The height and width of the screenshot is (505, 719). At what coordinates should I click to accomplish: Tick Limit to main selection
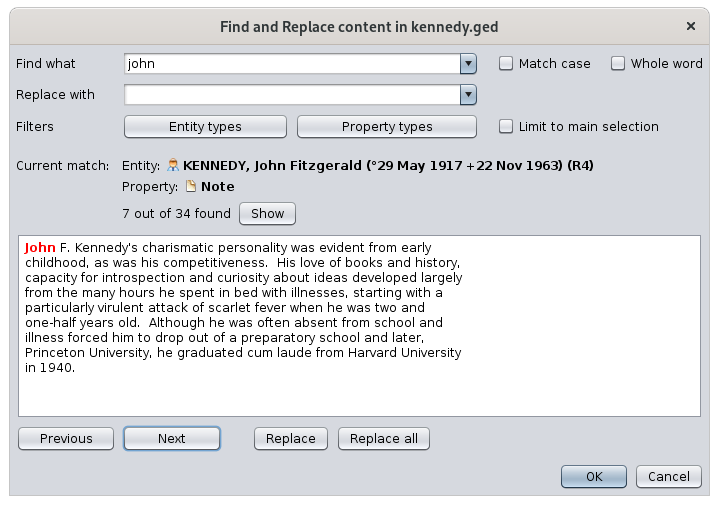click(x=506, y=126)
